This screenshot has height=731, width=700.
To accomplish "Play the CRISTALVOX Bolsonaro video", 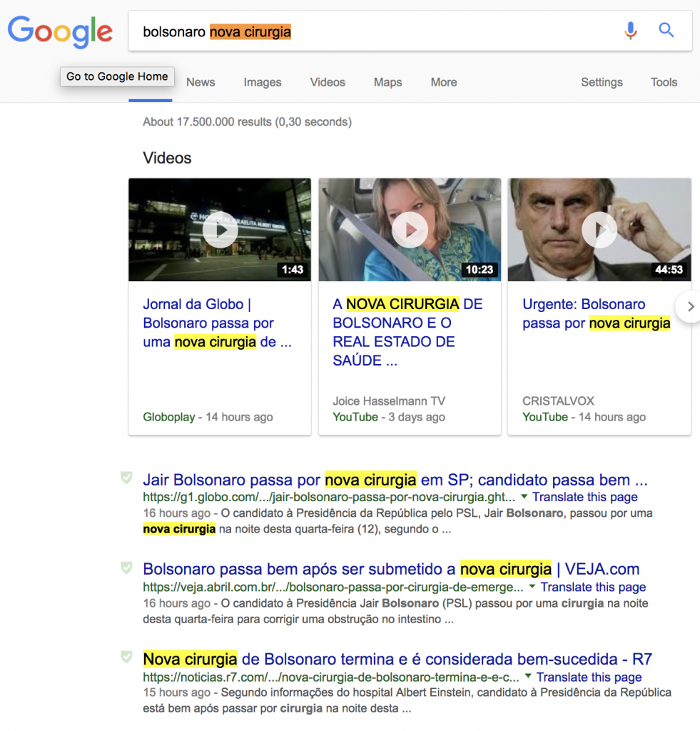I will tap(599, 230).
